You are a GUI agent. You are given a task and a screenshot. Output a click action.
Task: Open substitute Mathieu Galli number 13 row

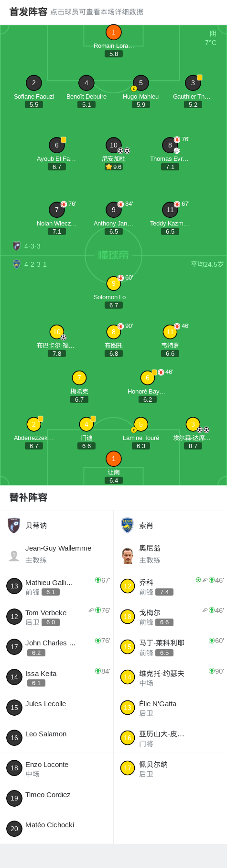57,586
